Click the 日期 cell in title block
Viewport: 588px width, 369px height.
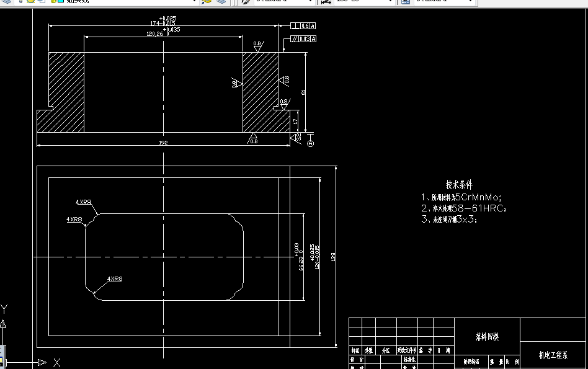tap(443, 350)
